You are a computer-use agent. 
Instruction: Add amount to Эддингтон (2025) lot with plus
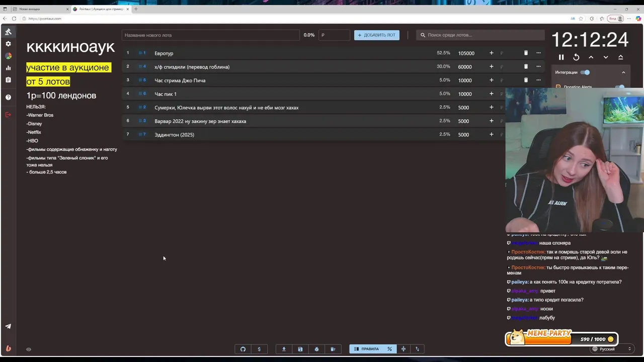(492, 134)
